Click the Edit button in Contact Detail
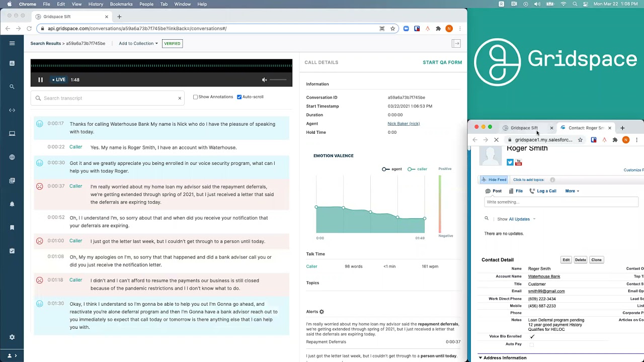The width and height of the screenshot is (644, 362). (566, 260)
